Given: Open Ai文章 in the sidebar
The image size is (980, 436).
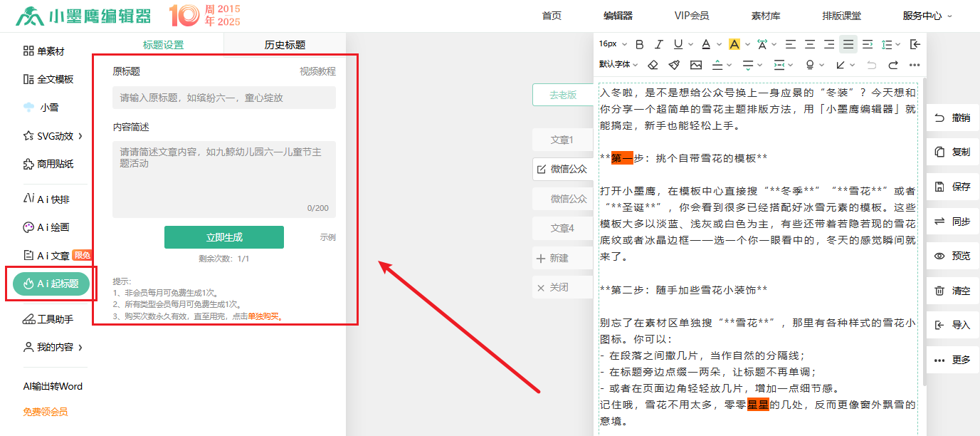Looking at the screenshot, I should click(x=47, y=255).
